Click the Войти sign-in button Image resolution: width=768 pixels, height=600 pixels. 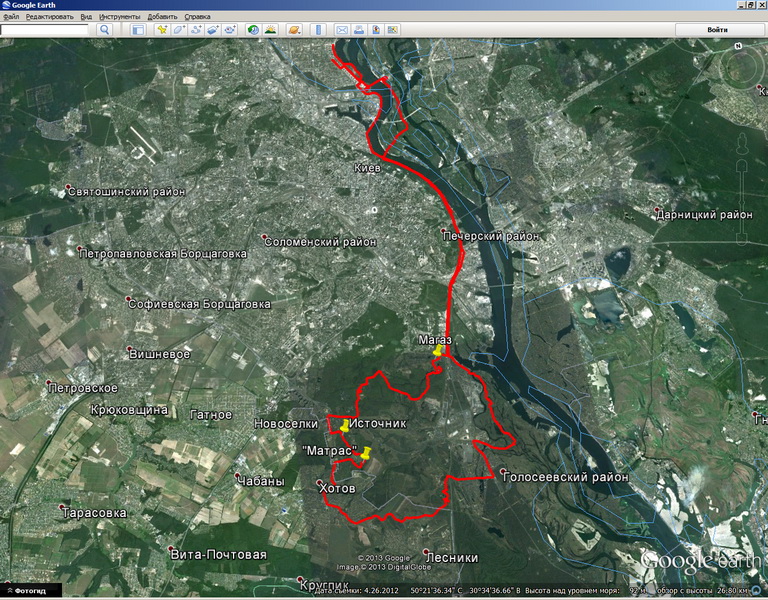717,30
